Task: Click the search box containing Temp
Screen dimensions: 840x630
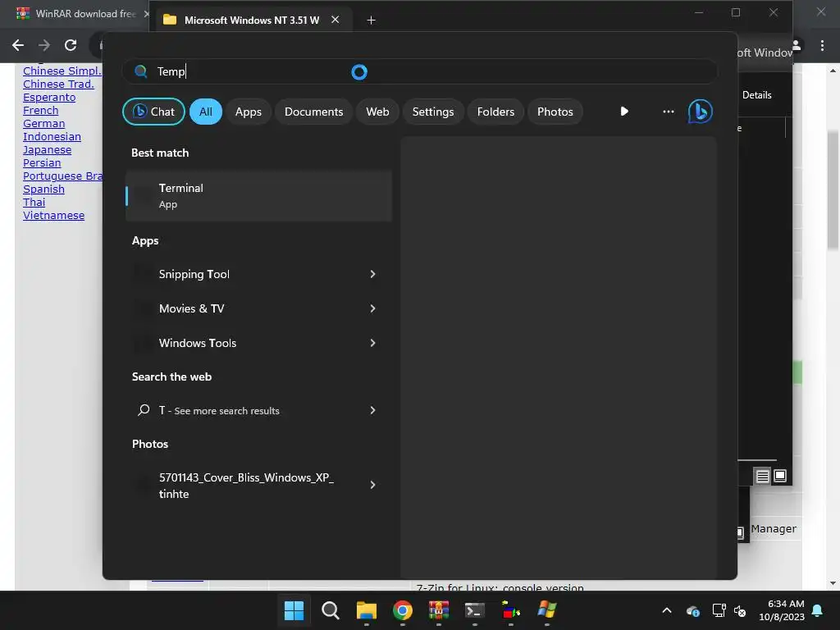Action: pos(419,71)
